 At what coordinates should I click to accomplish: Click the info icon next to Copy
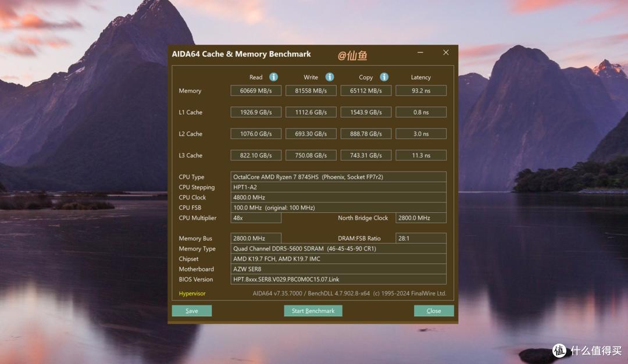tap(384, 77)
